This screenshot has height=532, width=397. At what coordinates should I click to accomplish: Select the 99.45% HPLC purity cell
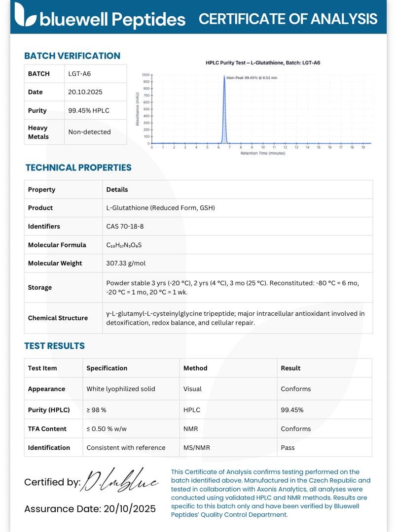coord(96,110)
